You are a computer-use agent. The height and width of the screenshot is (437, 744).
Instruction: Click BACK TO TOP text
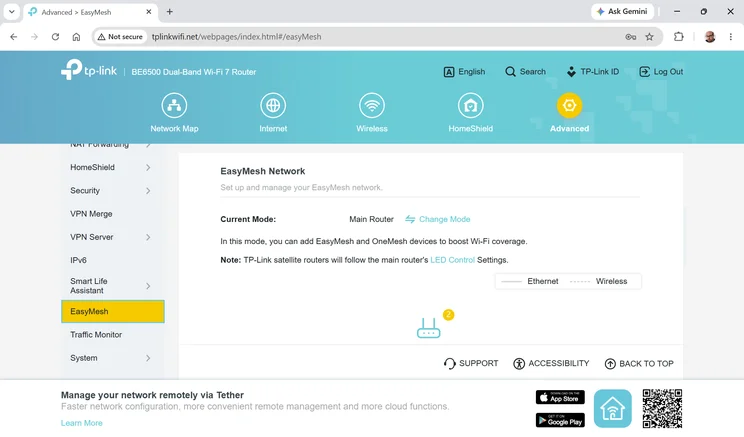click(646, 363)
